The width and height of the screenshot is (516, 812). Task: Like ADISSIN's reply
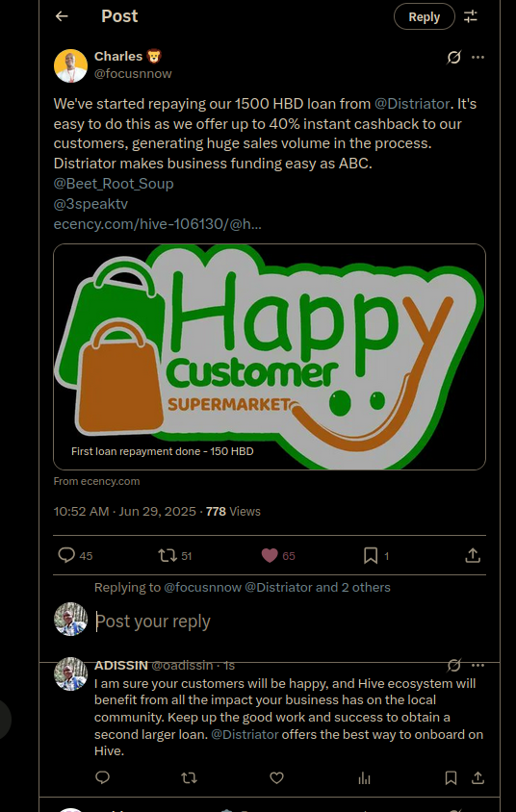click(276, 777)
